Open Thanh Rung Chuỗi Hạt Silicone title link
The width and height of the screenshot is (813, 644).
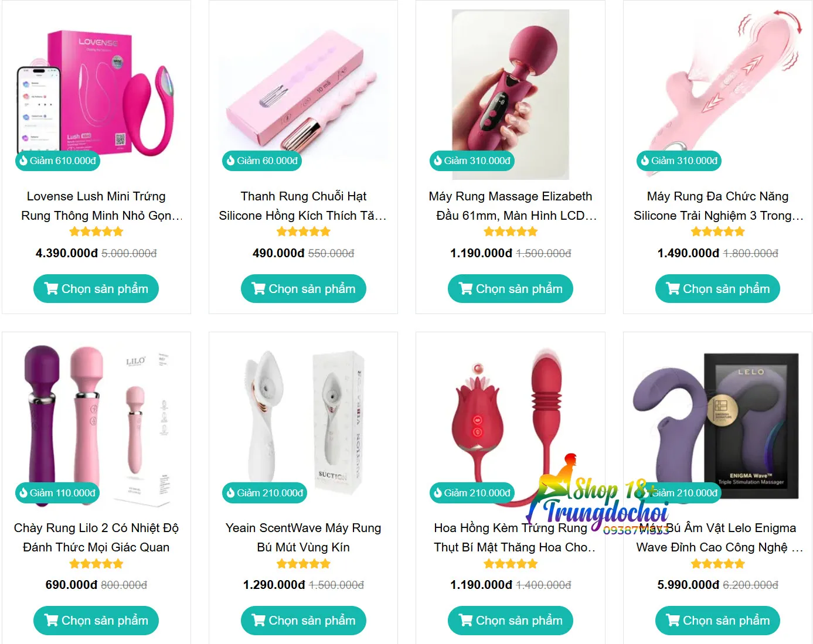click(x=303, y=206)
